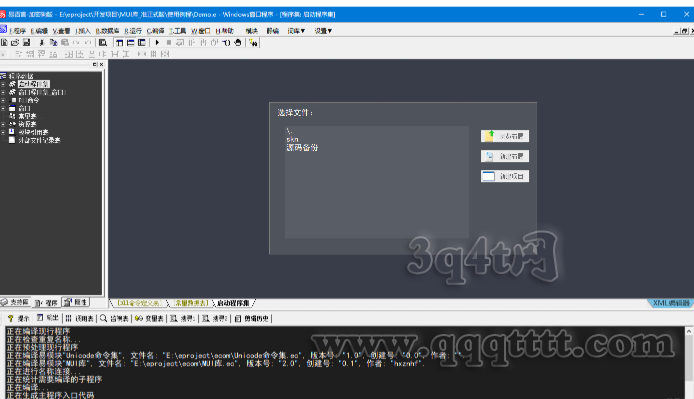Image resolution: width=694 pixels, height=399 pixels.
Task: Open the 词库 dropdown menu
Action: coord(296,31)
